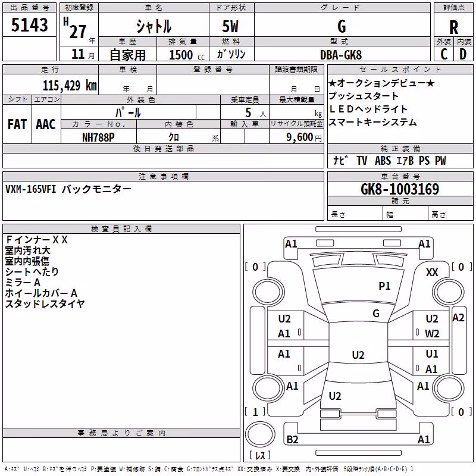Click the U1 mark on the rear door
The image size is (476, 476).
click(432, 354)
